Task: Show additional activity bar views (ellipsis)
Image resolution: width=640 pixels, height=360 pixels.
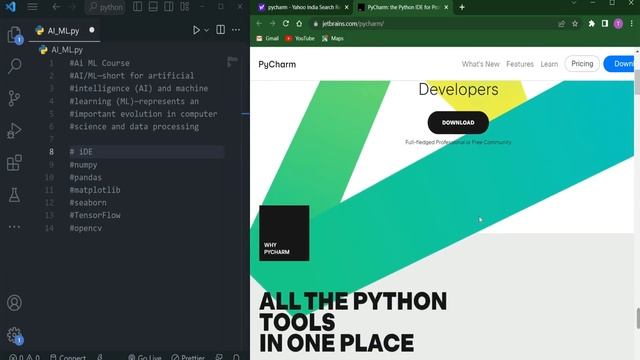Action: click(14, 227)
